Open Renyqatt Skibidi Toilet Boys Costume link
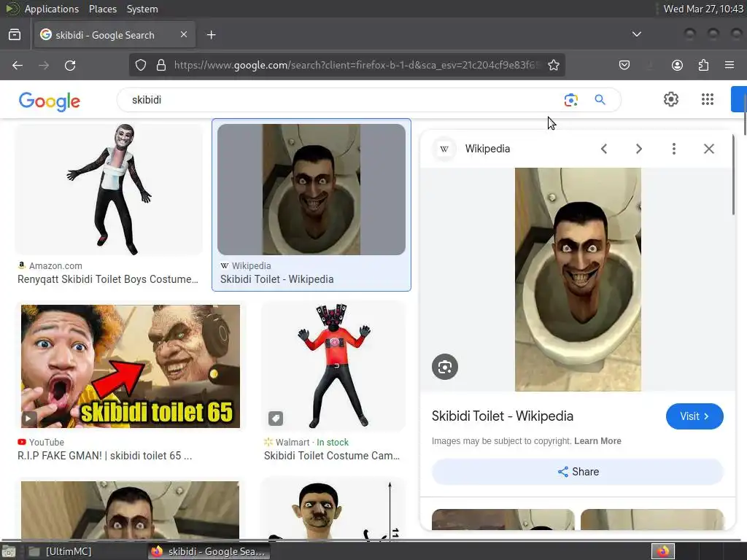The height and width of the screenshot is (560, 747). coord(108,279)
